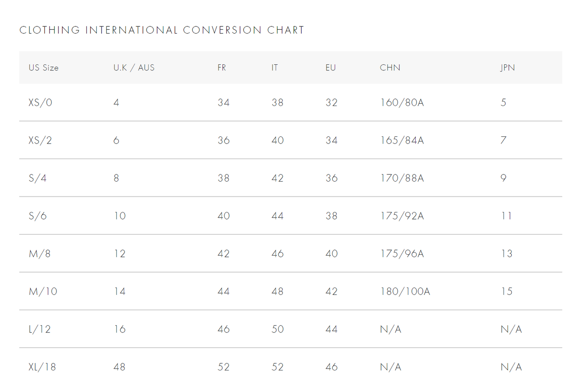Click the CHN column header
Image resolution: width=578 pixels, height=392 pixels.
click(x=390, y=68)
